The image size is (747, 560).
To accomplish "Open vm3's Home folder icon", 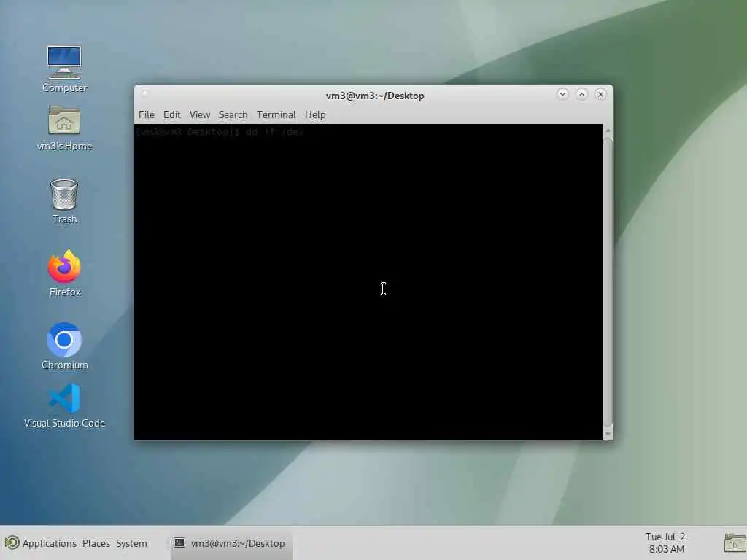I will click(64, 128).
